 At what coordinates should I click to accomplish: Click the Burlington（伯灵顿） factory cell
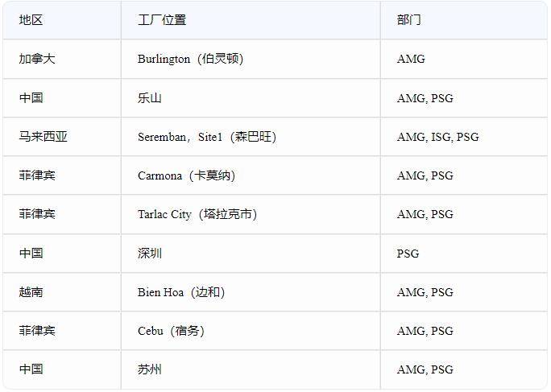190,59
